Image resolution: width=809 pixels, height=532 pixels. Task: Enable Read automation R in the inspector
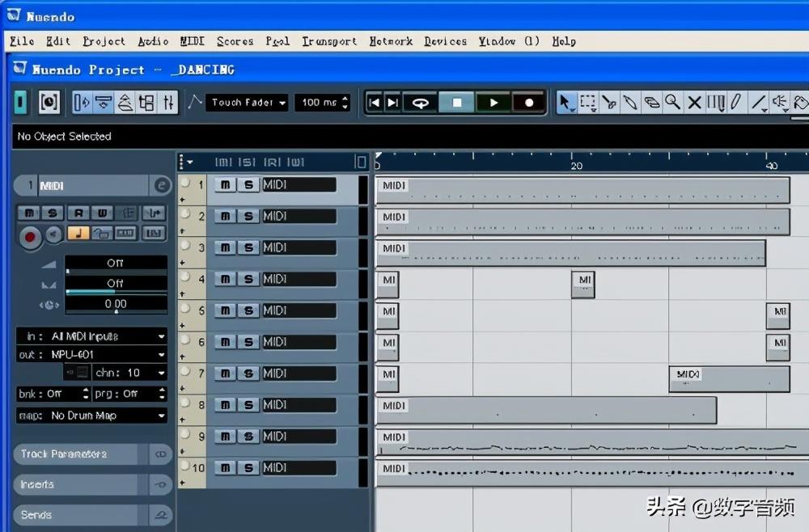[x=78, y=213]
